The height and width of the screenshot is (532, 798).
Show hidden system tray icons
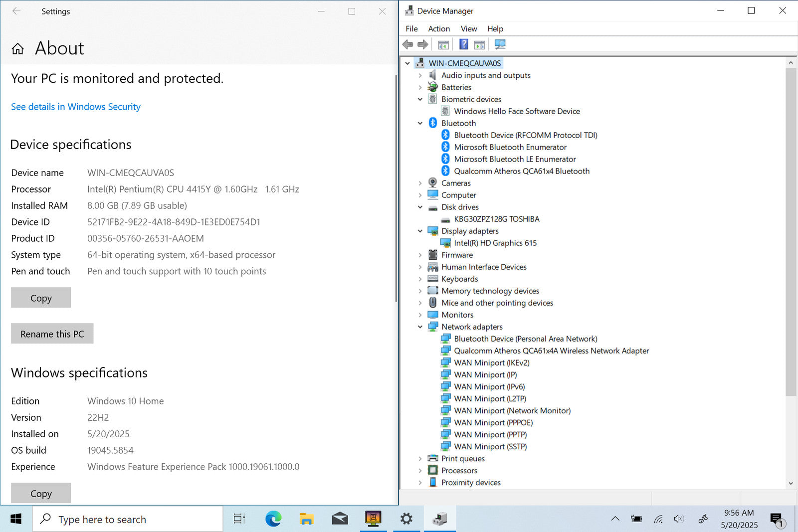[615, 519]
